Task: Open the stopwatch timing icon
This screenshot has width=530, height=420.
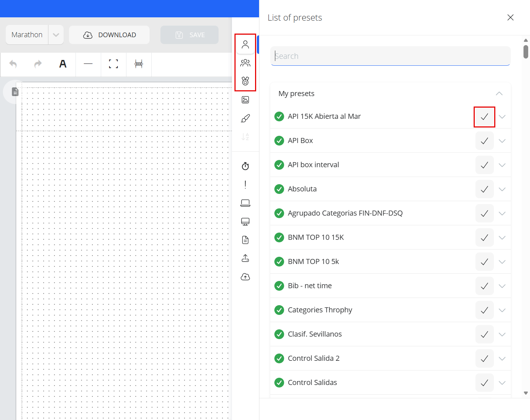Action: (245, 166)
